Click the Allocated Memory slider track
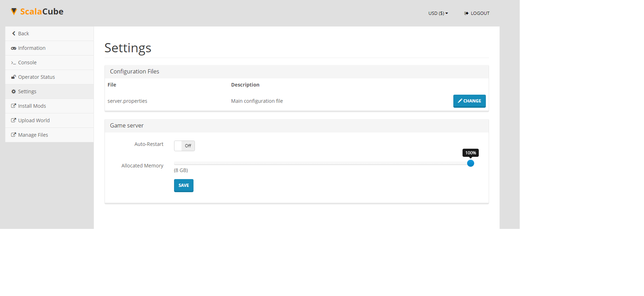Screen dimensions: 644x296 [322, 163]
